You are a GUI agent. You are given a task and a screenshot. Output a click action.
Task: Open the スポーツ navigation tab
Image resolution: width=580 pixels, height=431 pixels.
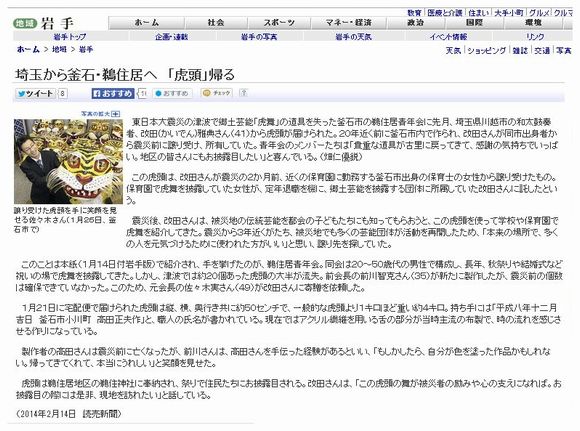pos(279,23)
